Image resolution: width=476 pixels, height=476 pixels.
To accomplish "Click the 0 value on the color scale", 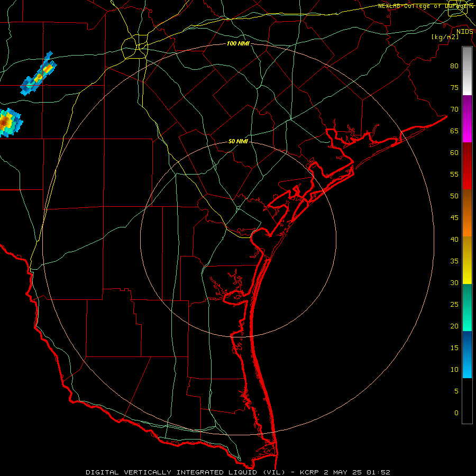I will (x=456, y=413).
